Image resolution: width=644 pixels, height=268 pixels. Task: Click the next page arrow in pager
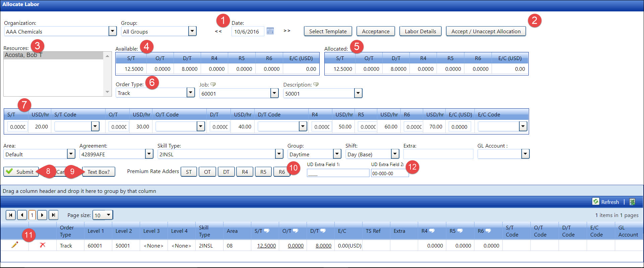(42, 215)
